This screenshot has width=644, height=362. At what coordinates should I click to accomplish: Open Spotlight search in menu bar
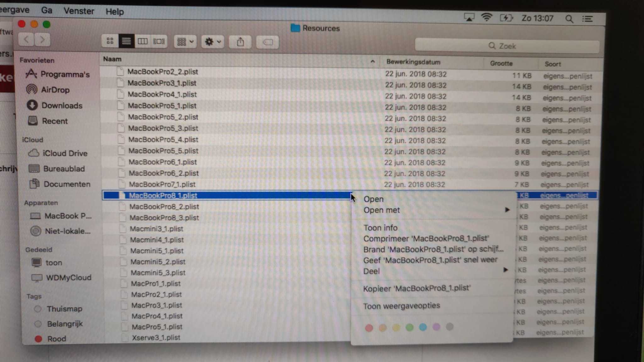pos(569,19)
